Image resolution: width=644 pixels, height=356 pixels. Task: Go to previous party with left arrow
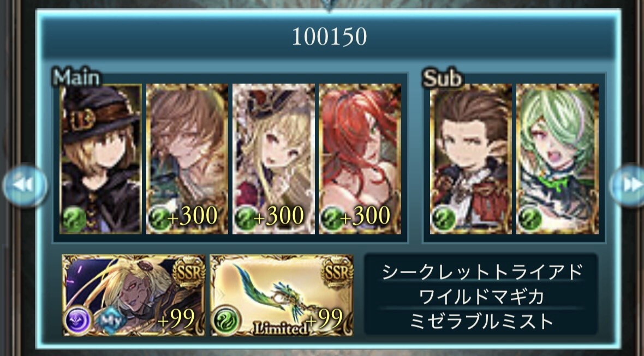tap(25, 185)
